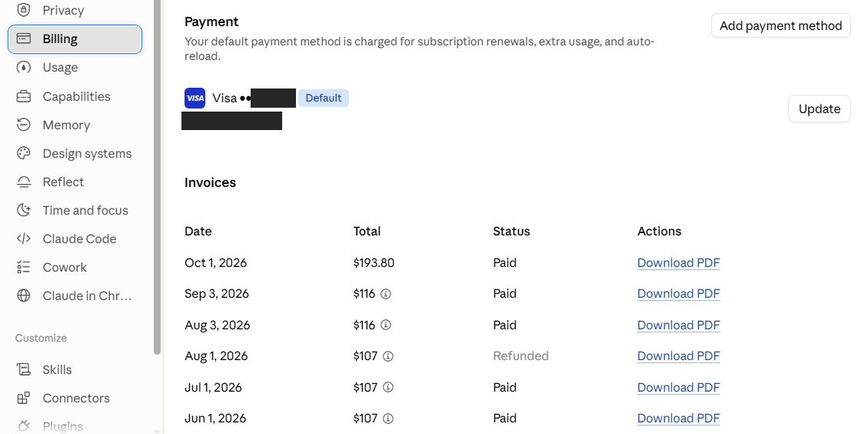Click Update for the Visa card
Image resolution: width=868 pixels, height=434 pixels.
820,108
